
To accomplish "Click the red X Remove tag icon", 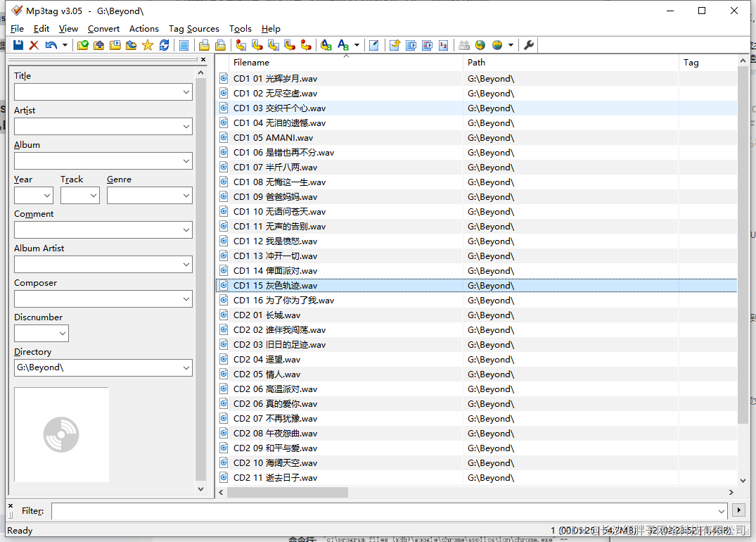I will pos(34,45).
